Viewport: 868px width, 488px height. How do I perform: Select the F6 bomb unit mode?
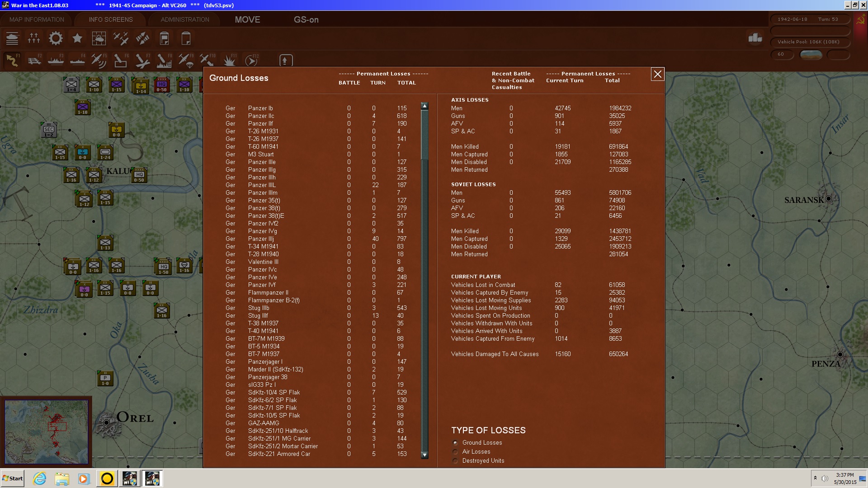point(121,60)
